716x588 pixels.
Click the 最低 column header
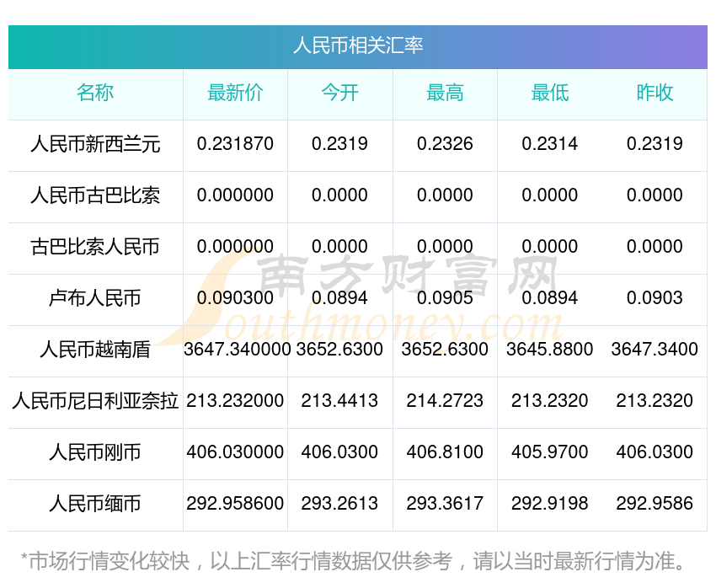[550, 93]
